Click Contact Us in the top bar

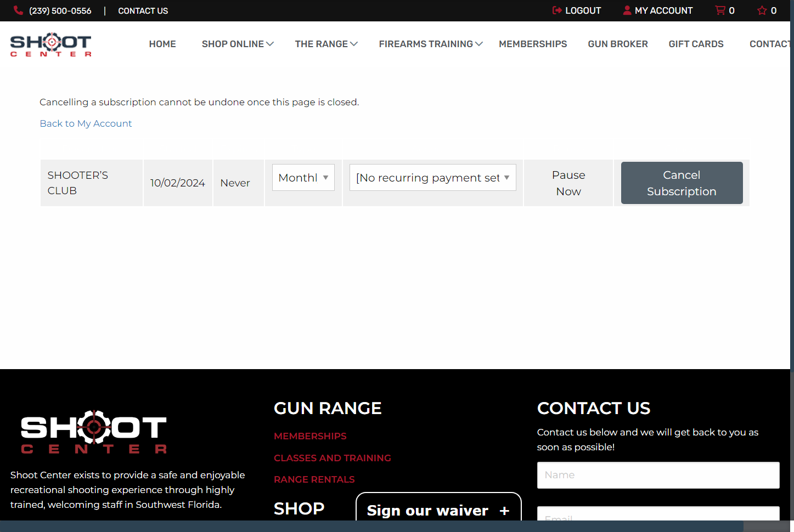pos(143,10)
